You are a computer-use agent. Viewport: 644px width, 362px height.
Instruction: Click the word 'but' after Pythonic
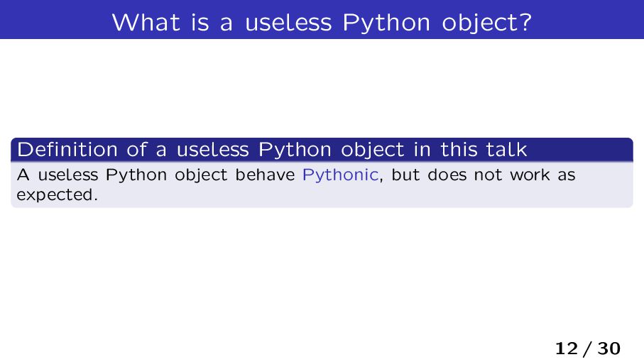point(405,175)
